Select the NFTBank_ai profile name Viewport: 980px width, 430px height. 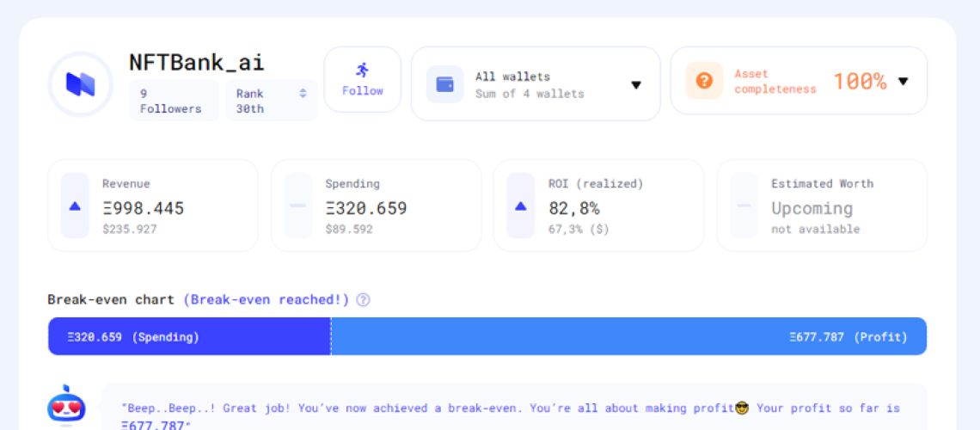[197, 63]
